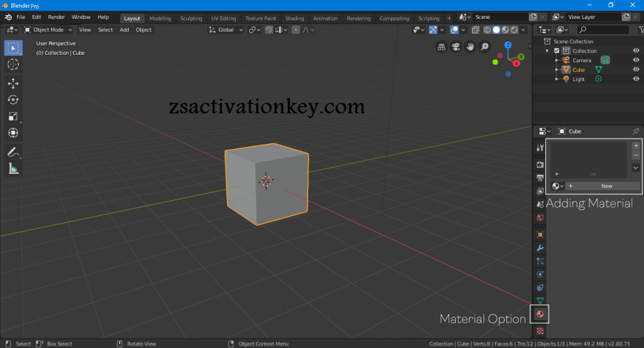
Task: Click the Scene name field
Action: click(x=500, y=17)
